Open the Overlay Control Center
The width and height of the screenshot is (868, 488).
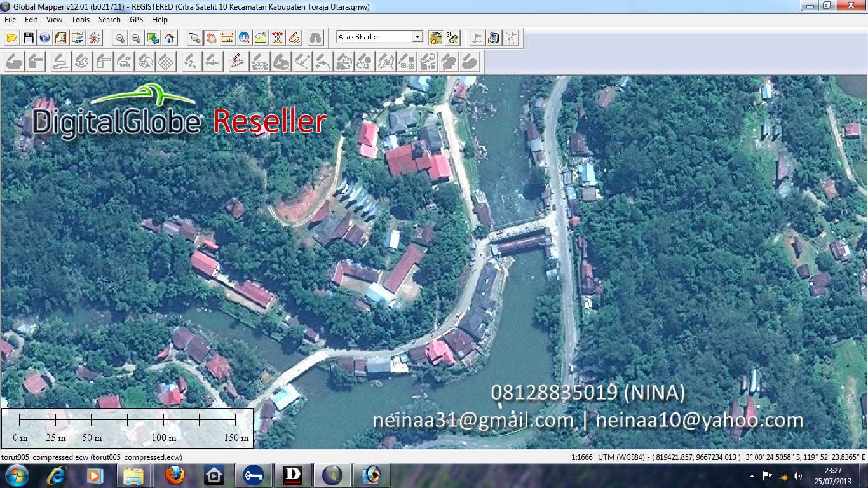(60, 37)
